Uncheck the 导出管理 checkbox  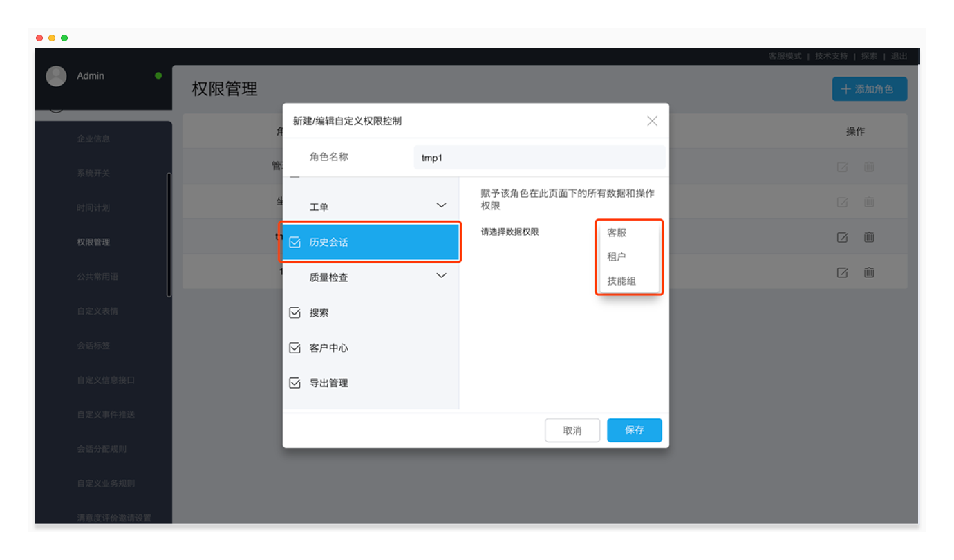[295, 383]
